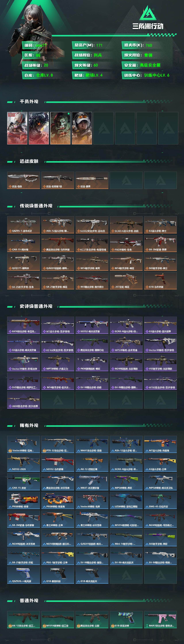Select the 近战-信条 melee knife skin
The height and width of the screenshot is (644, 184).
click(x=24, y=180)
